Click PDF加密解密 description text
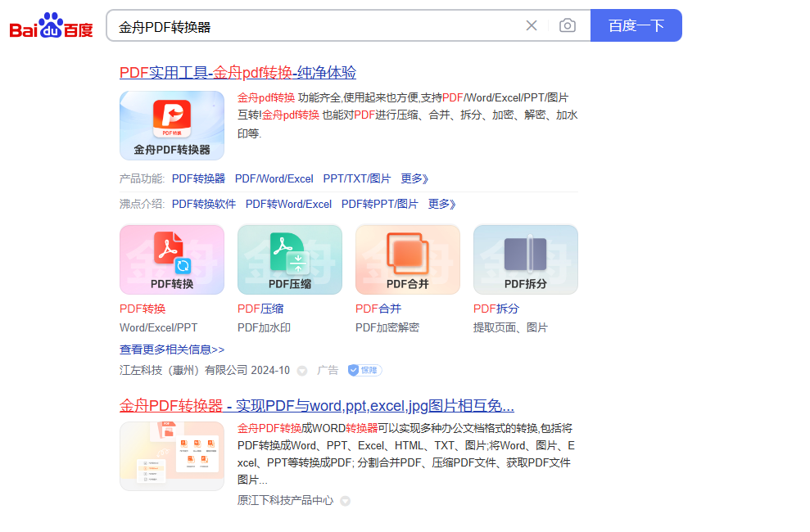 [x=387, y=327]
